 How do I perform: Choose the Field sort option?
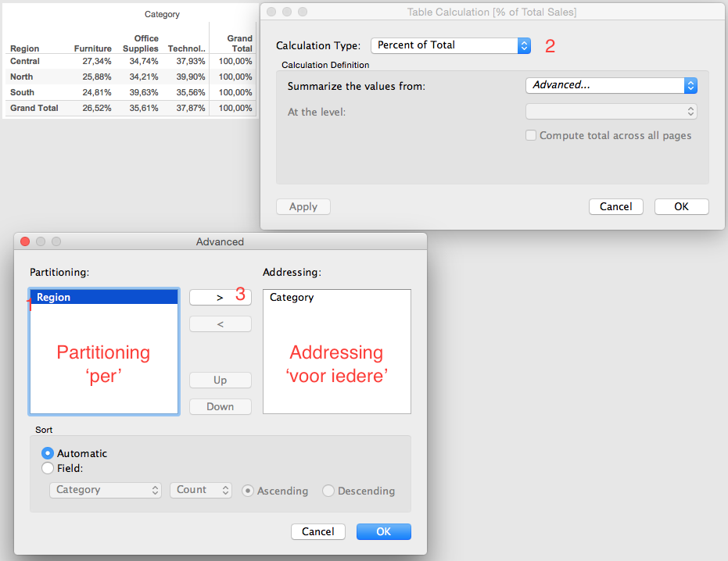tap(48, 468)
